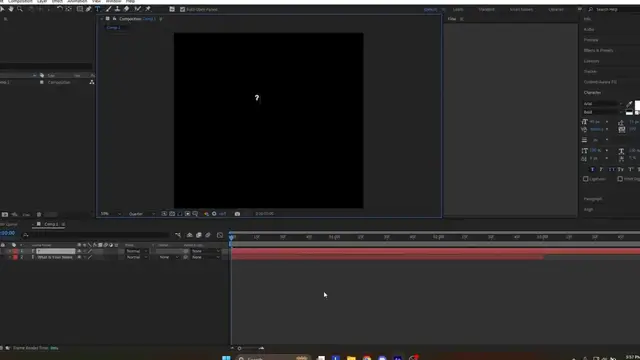Select the Roto Brush tool
Screen dimensions: 640x360
click(138, 9)
